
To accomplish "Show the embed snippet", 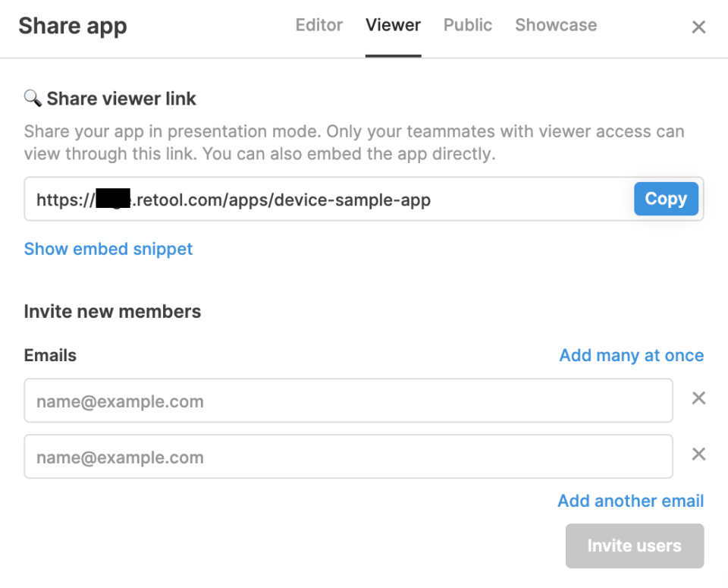I will coord(108,249).
